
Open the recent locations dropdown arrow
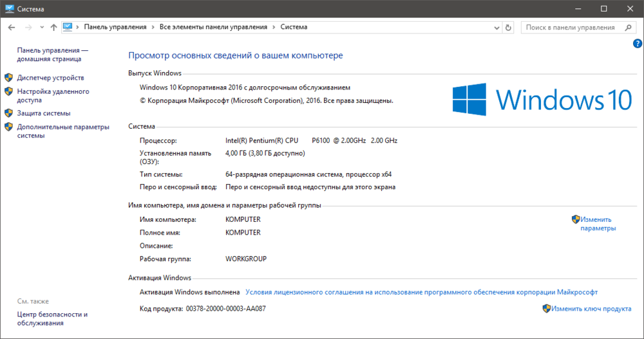(x=42, y=28)
